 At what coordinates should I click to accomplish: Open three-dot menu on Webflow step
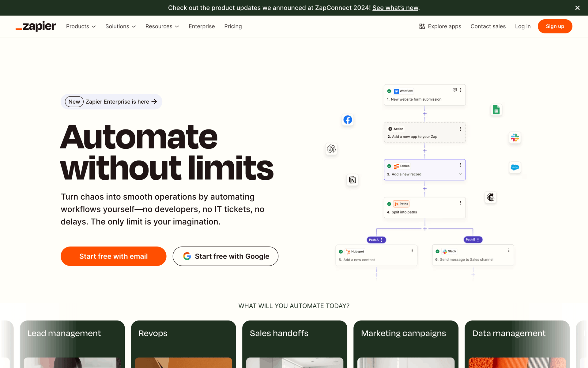pos(460,90)
